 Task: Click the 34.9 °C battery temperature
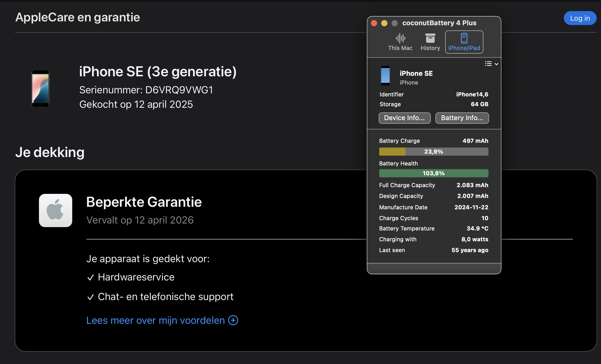point(477,228)
